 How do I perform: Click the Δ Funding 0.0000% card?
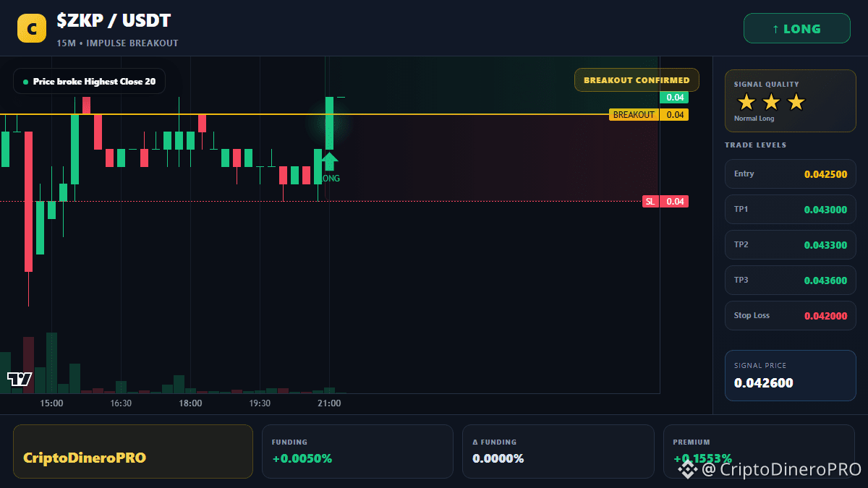coord(558,451)
